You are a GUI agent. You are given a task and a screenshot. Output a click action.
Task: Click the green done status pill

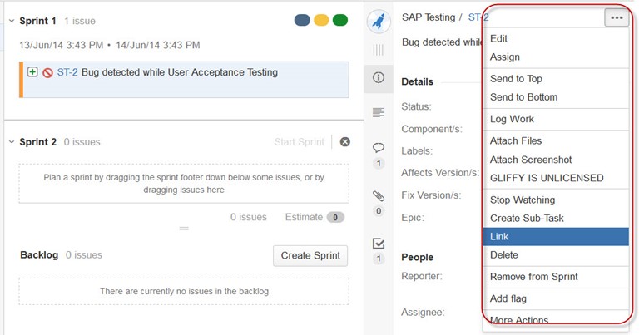[x=340, y=20]
